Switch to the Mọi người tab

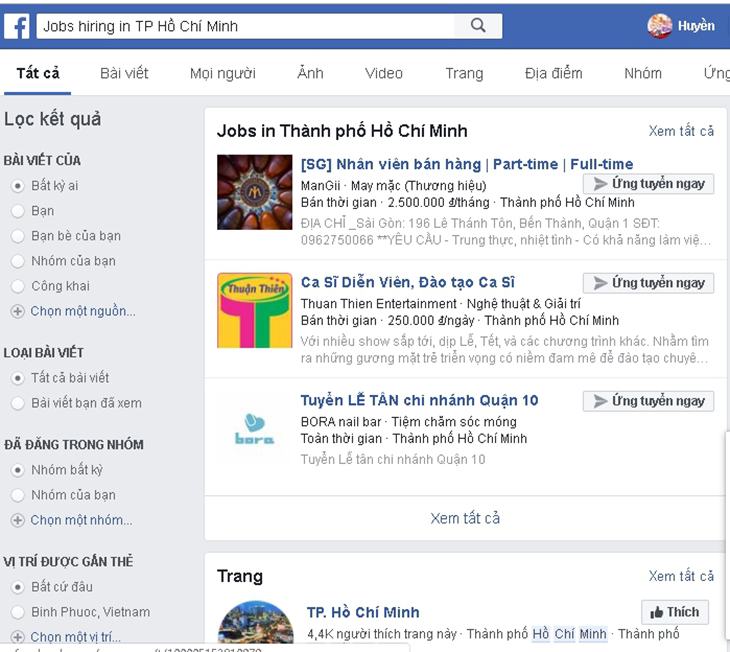pos(223,73)
